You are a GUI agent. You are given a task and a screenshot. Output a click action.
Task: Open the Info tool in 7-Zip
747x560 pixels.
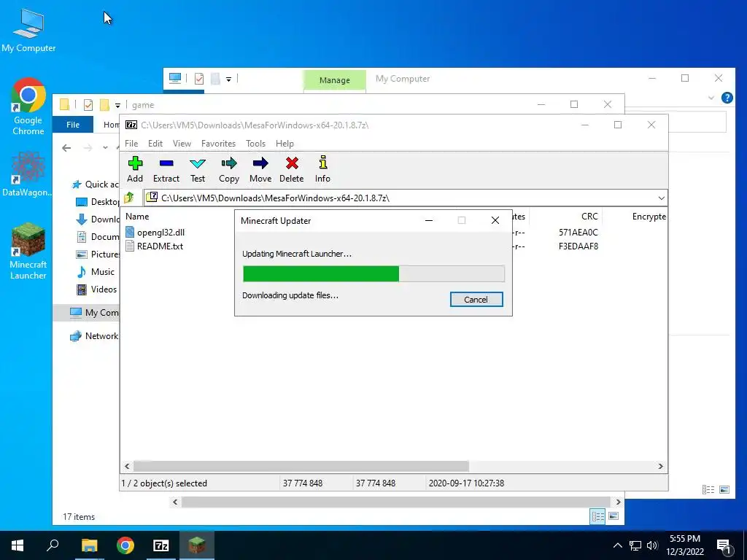pyautogui.click(x=322, y=169)
